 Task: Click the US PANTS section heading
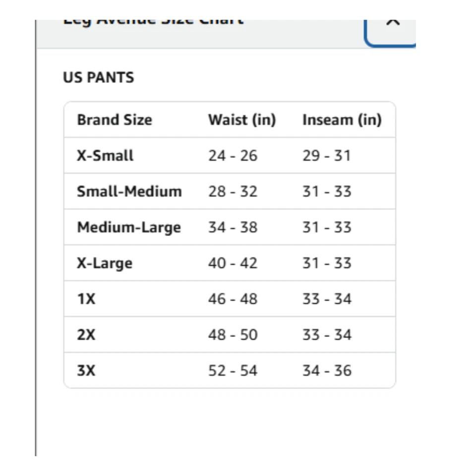click(98, 78)
